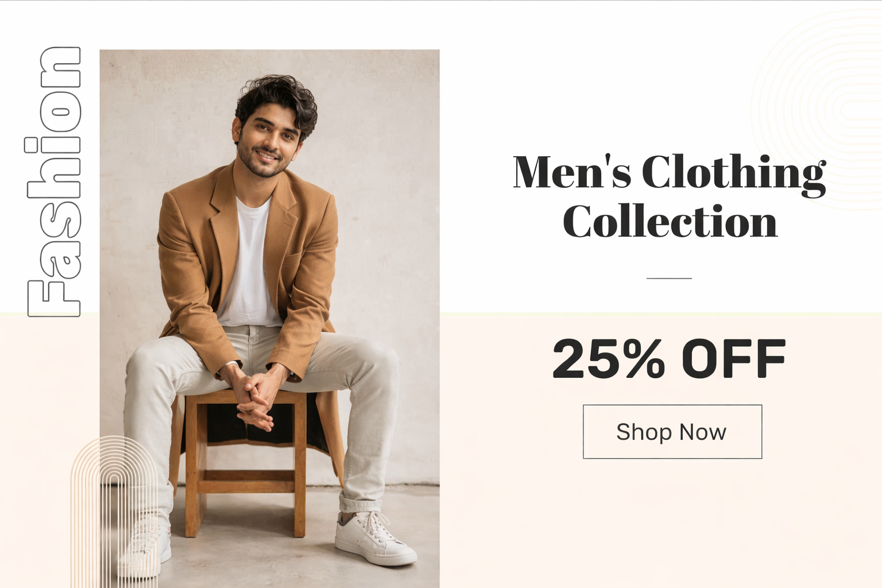The width and height of the screenshot is (882, 588).
Task: Select the white sneaker on the right foot
Action: pyautogui.click(x=374, y=539)
